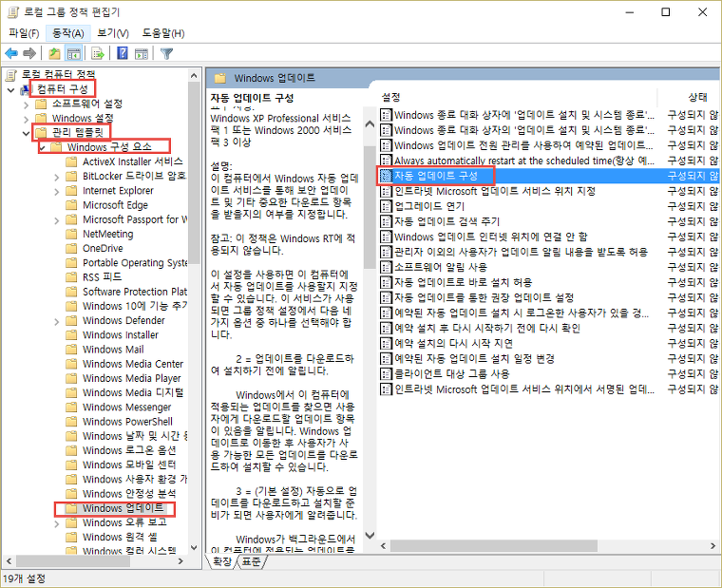Click the Forward arrow toolbar icon

[x=29, y=53]
